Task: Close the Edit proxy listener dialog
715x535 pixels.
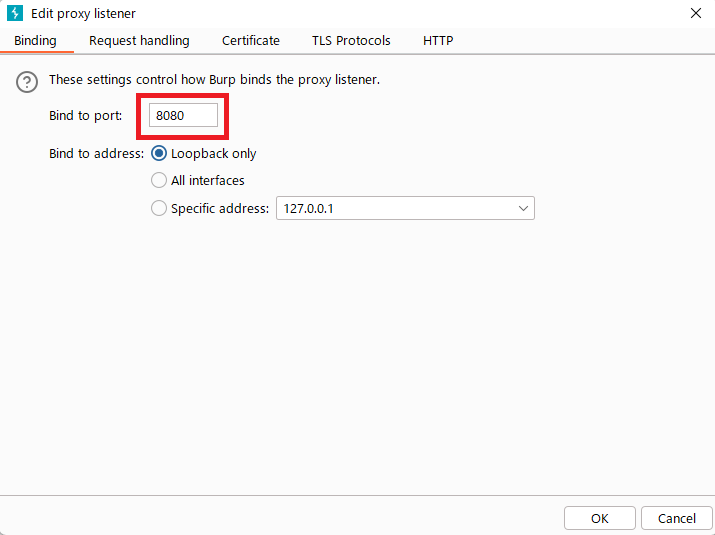Action: click(x=696, y=14)
